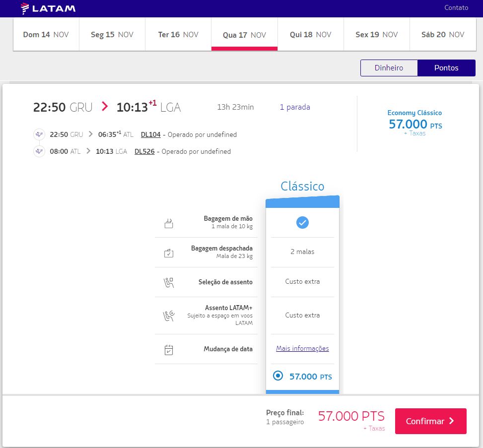The width and height of the screenshot is (483, 448).
Task: Click the Economy Clássico 57.000 PTS fare
Action: pyautogui.click(x=415, y=123)
